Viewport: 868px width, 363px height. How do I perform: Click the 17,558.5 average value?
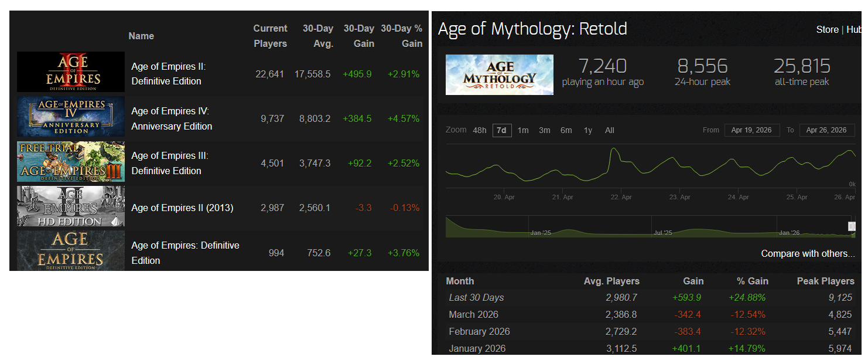pyautogui.click(x=313, y=74)
